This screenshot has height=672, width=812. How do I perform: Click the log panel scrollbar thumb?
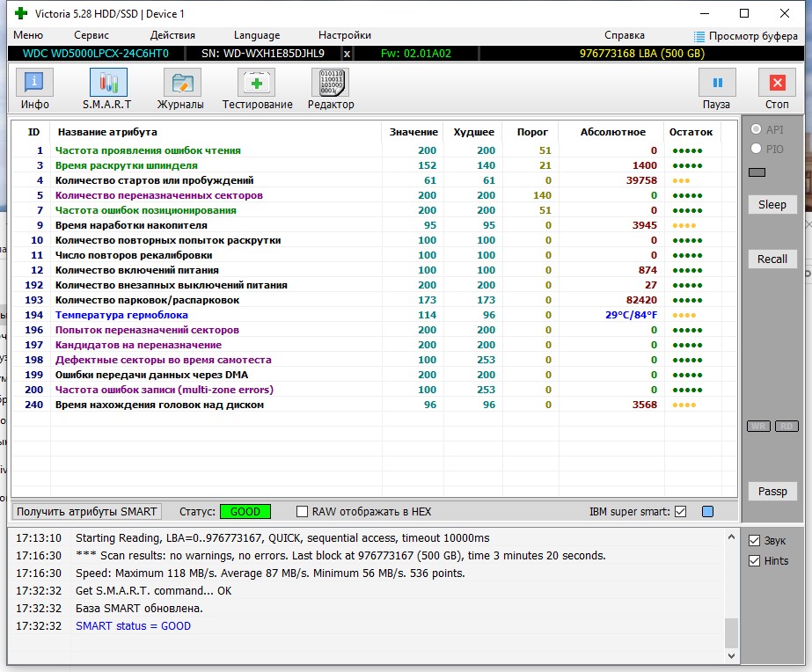731,632
